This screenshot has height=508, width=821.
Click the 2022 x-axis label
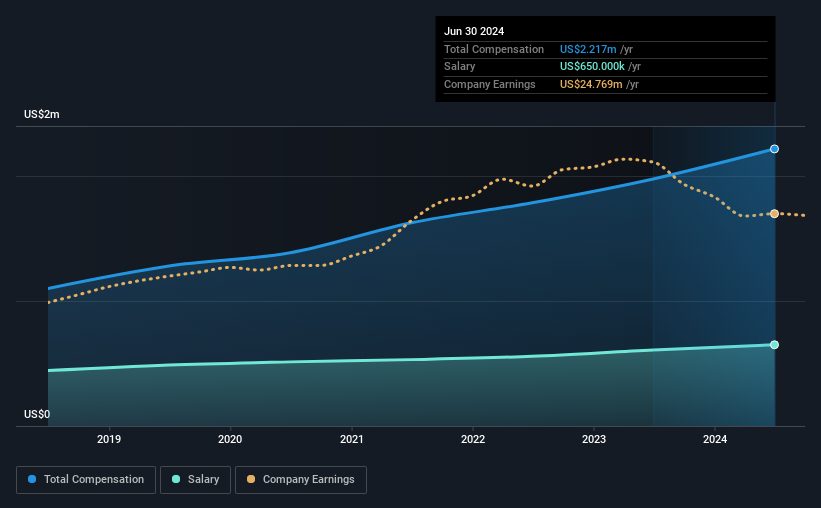[473, 439]
